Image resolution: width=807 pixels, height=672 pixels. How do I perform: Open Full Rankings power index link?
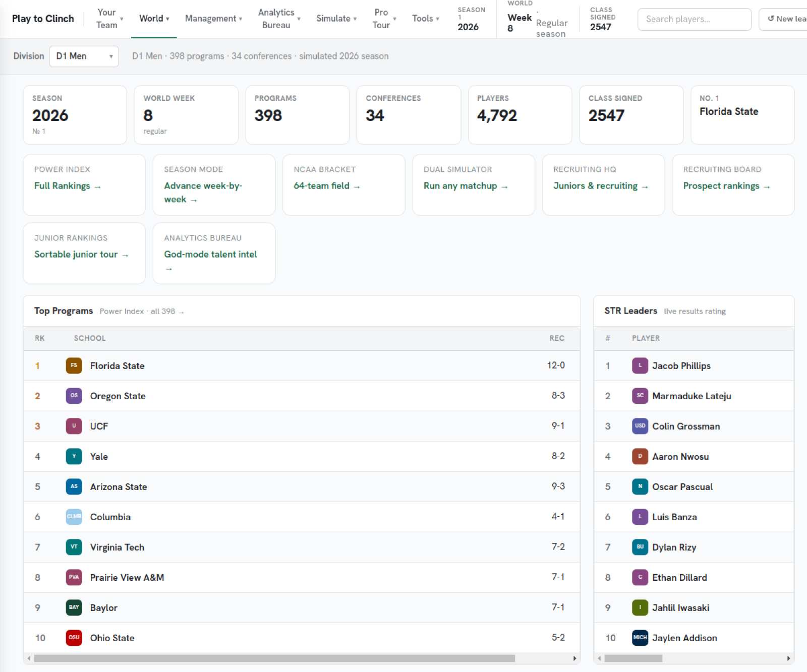point(68,186)
